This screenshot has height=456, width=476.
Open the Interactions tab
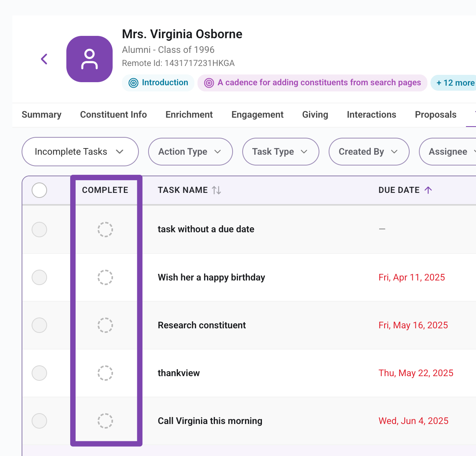pyautogui.click(x=371, y=115)
